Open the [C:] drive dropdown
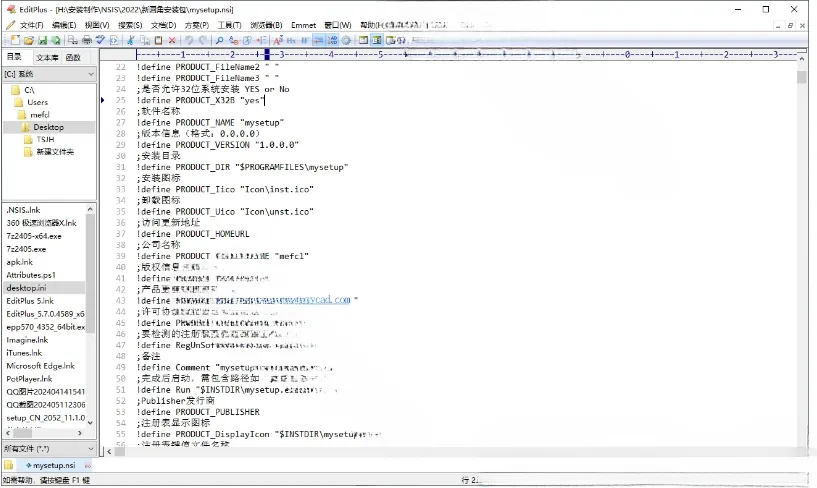This screenshot has height=488, width=817. [49, 74]
